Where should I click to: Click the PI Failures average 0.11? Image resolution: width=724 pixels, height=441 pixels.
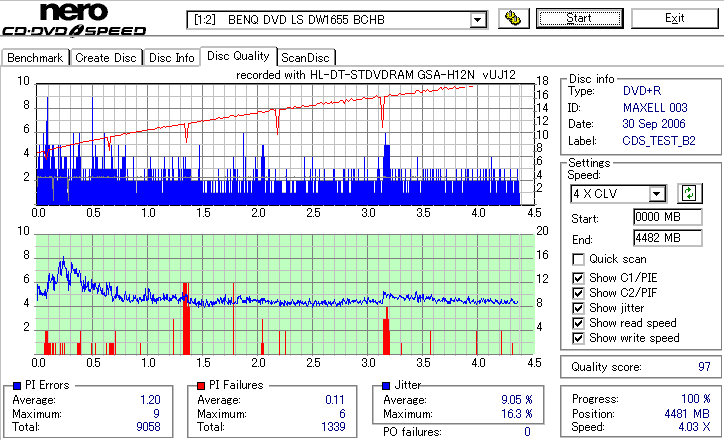point(335,400)
